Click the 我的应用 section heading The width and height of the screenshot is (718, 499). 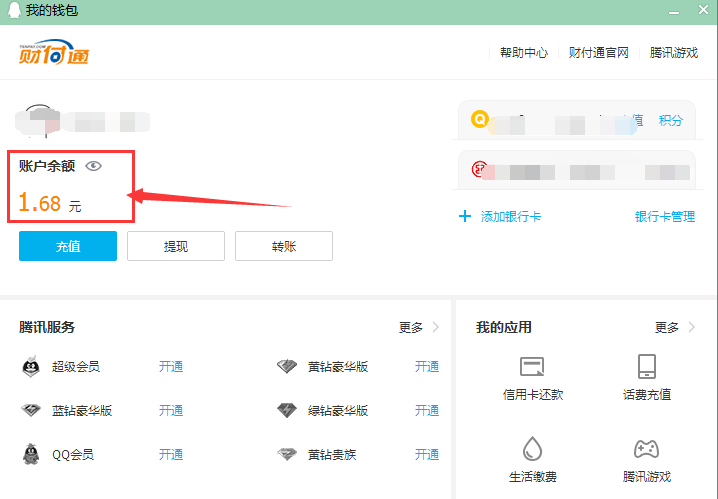pyautogui.click(x=504, y=327)
